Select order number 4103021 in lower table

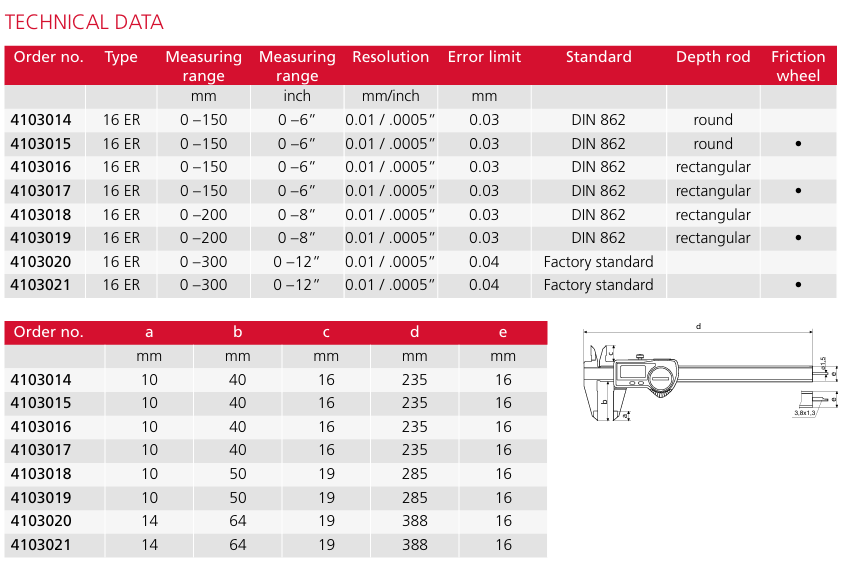[x=41, y=545]
